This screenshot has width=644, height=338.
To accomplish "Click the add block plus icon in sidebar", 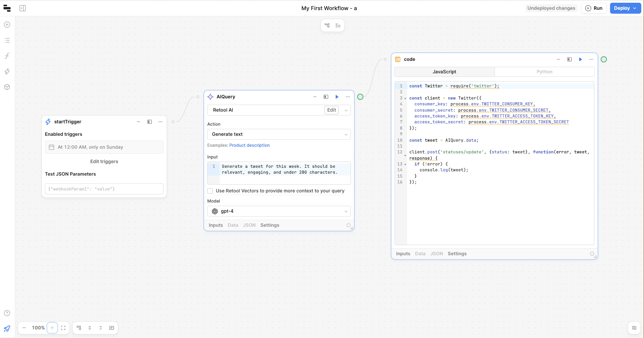I will tap(7, 25).
